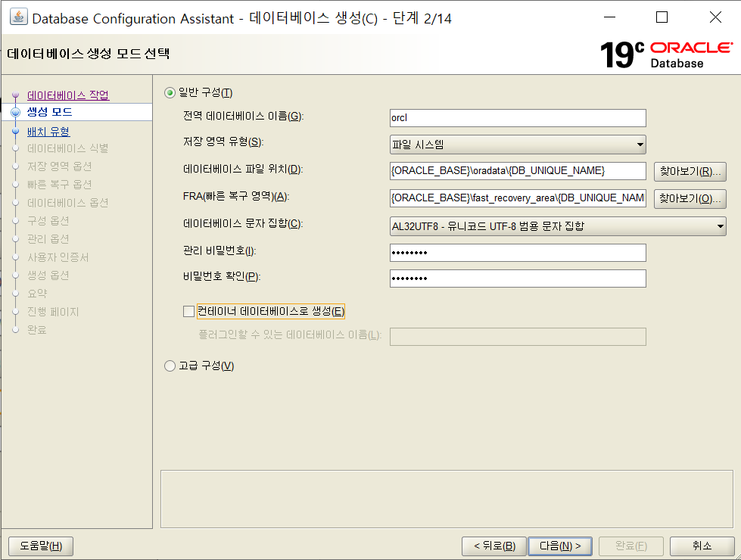Click the 사용자 인증서 step label
The width and height of the screenshot is (741, 560).
[x=58, y=257]
